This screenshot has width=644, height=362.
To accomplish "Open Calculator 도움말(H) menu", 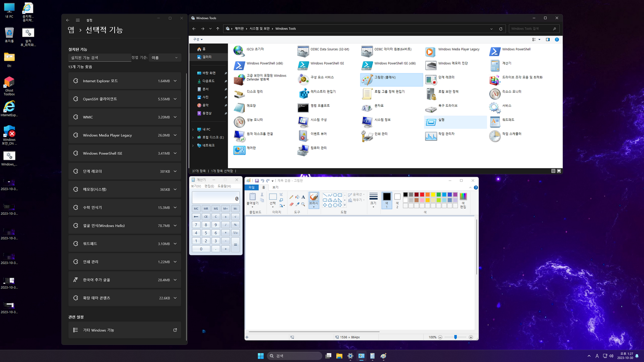I will pos(224,186).
